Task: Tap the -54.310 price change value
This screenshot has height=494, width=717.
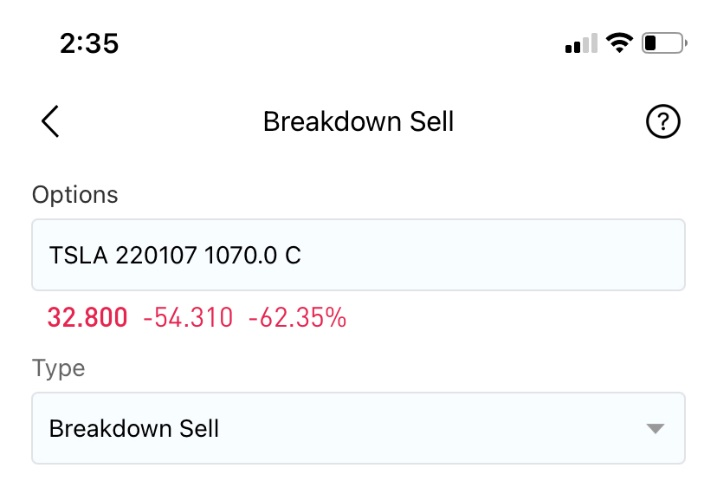Action: coord(188,317)
